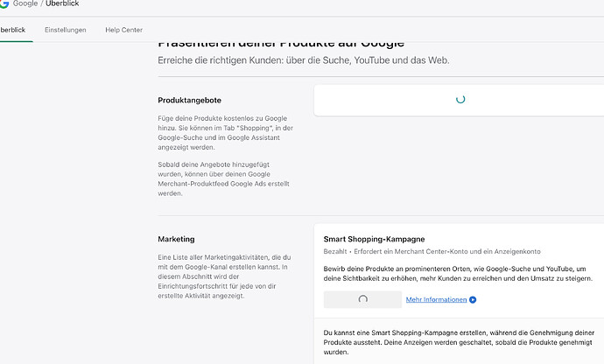Click the text starting 'Bewirb deine Produkte an prominenteren'

pos(458,274)
